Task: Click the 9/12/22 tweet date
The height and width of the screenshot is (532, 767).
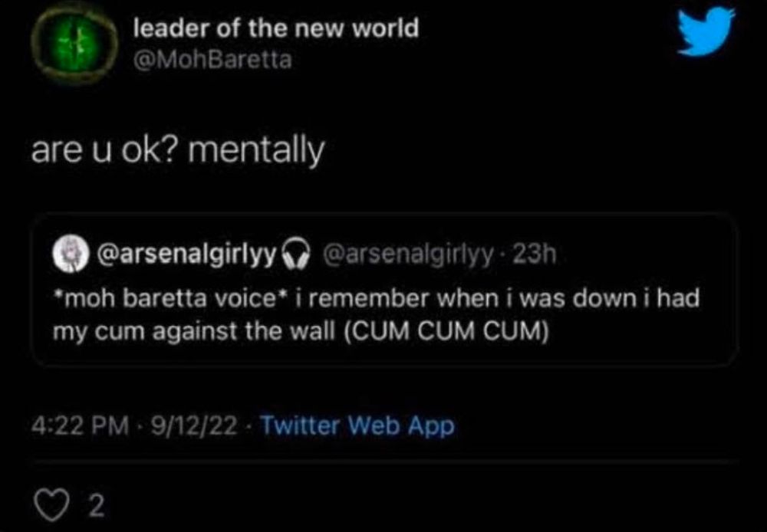Action: click(194, 426)
